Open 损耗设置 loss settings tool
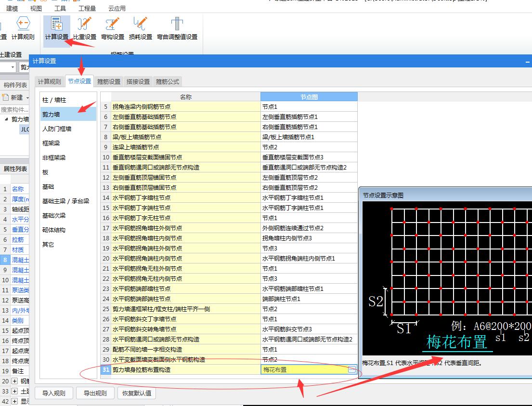The width and height of the screenshot is (532, 406). 141,29
